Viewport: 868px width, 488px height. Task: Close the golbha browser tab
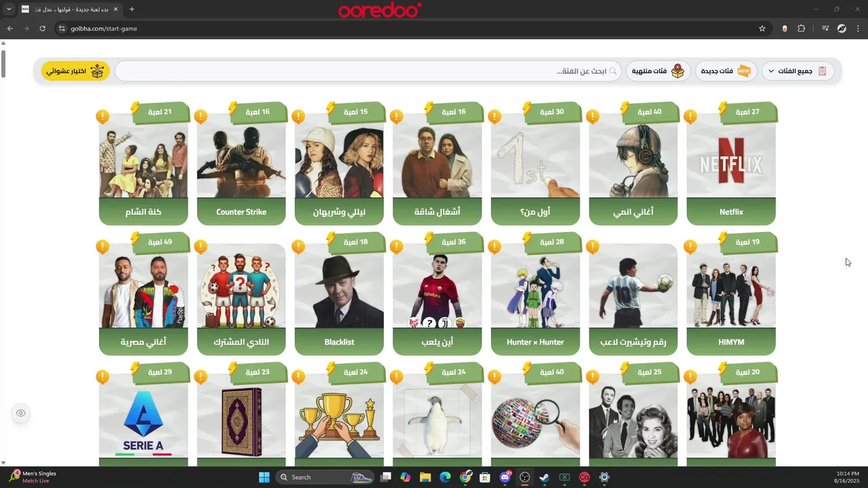(116, 9)
